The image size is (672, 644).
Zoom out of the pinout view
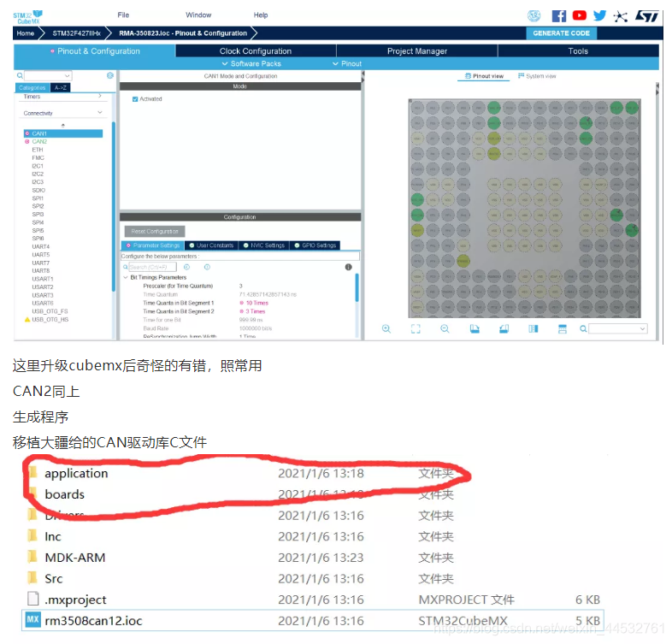445,329
